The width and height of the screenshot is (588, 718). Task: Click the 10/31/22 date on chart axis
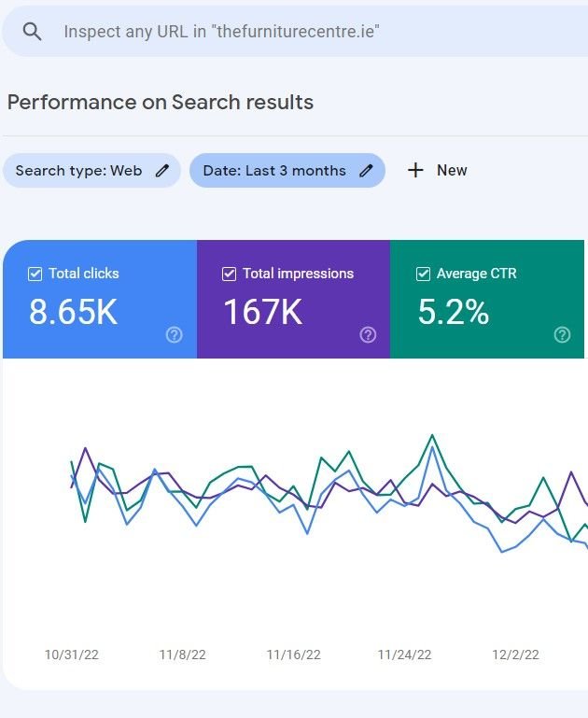coord(72,655)
